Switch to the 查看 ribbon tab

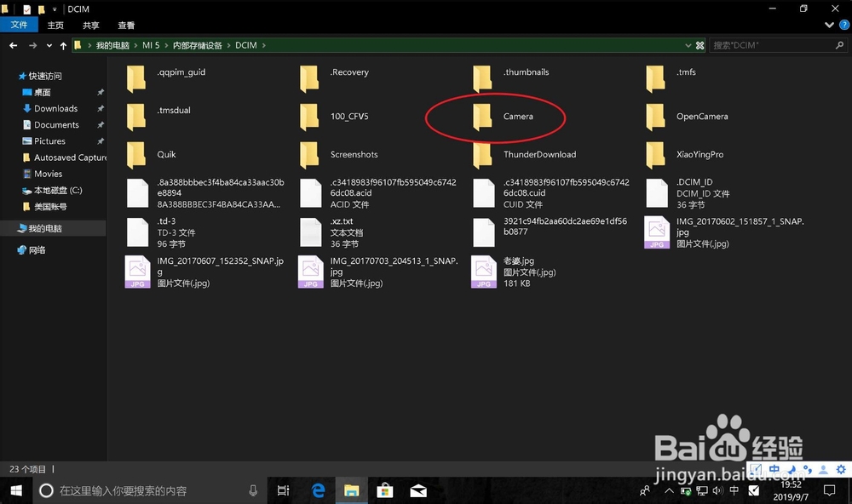click(126, 26)
